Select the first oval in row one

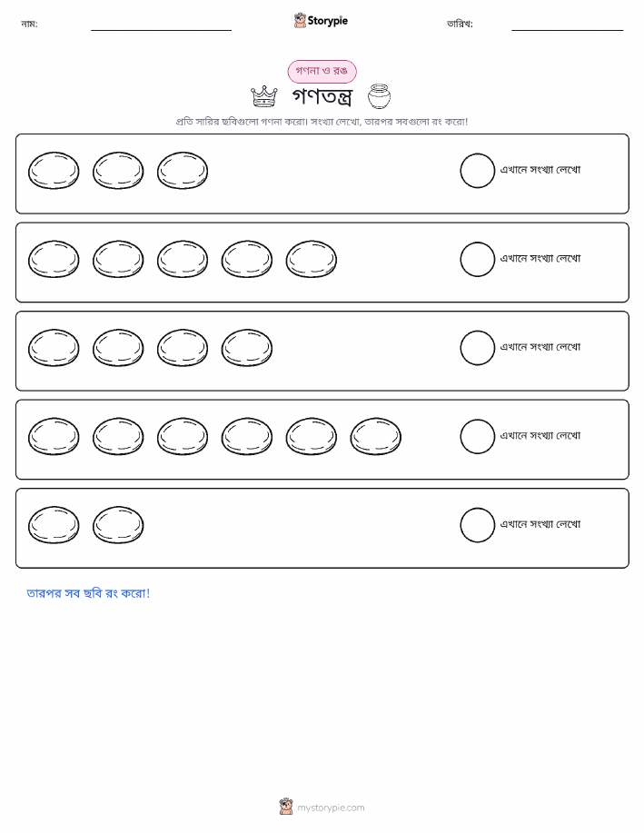(x=54, y=171)
